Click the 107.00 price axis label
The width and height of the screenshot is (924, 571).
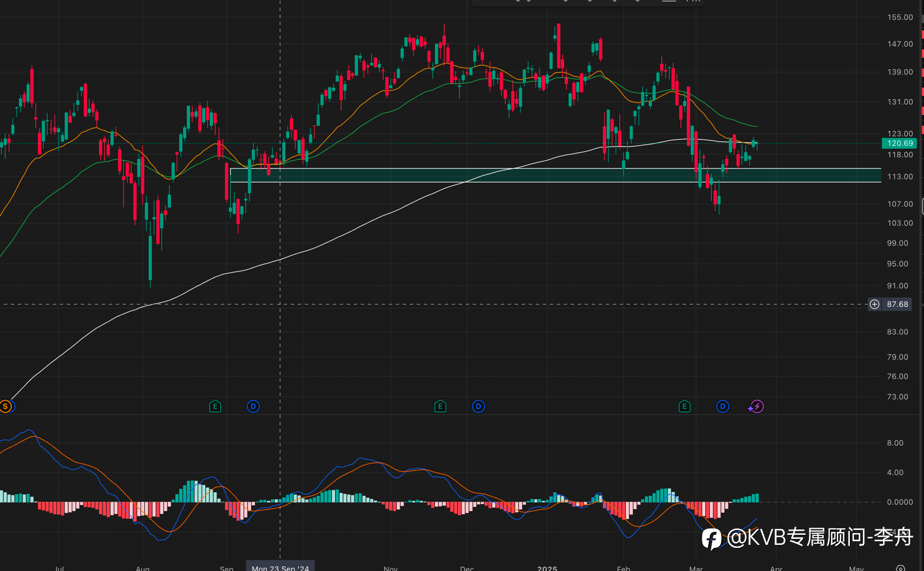click(x=900, y=204)
